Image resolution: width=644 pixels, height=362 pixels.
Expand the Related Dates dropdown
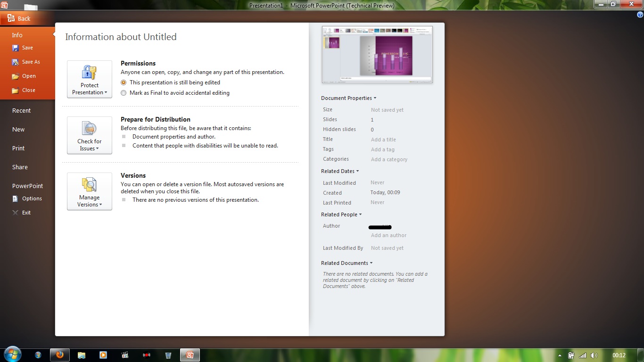(340, 171)
